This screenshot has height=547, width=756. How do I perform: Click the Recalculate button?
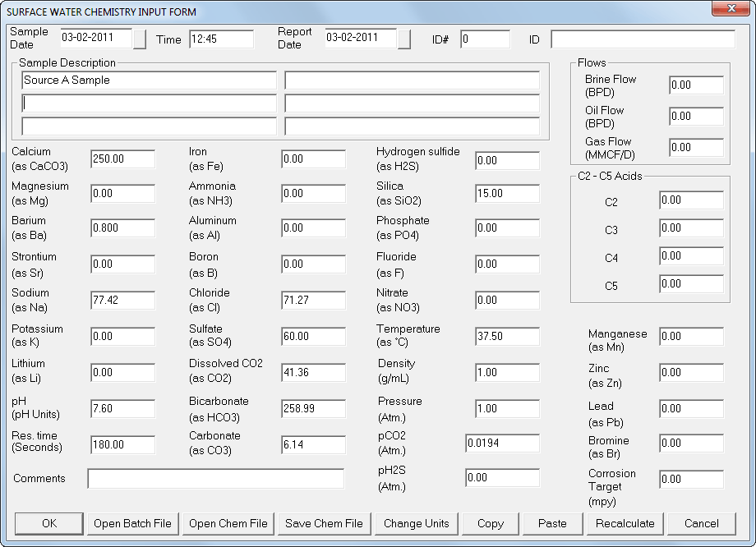click(x=625, y=523)
